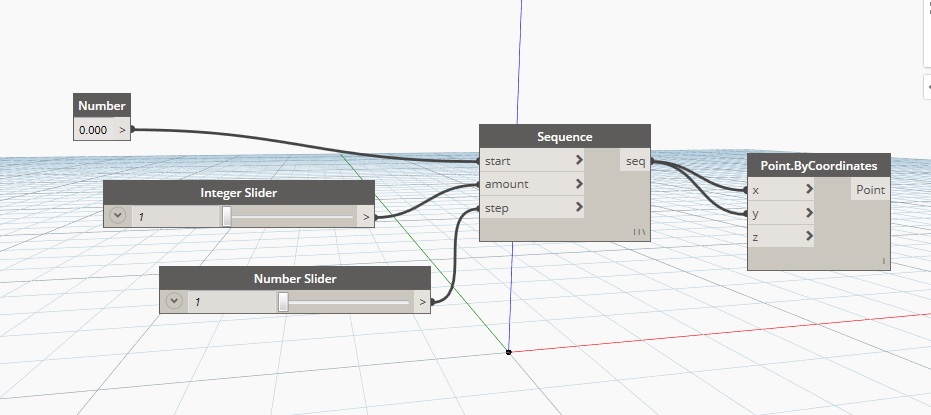The height and width of the screenshot is (415, 931).
Task: Click the Point output port
Action: tap(869, 190)
